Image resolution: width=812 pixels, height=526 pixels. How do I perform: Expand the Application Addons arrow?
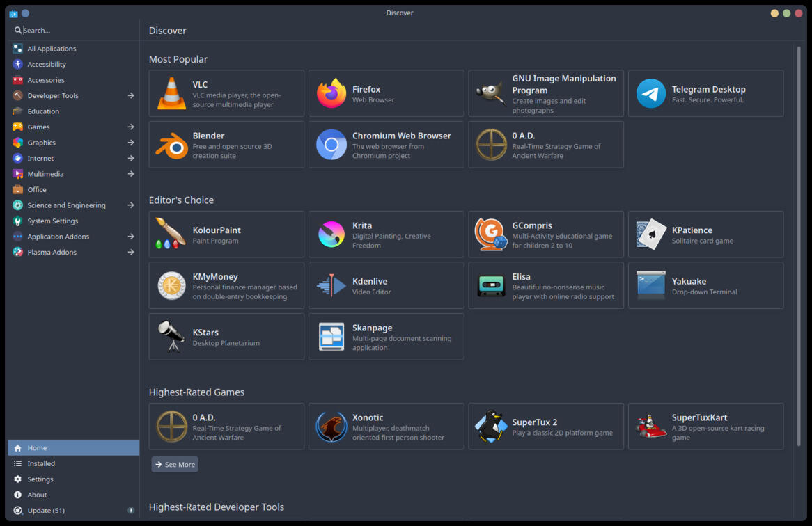point(131,237)
